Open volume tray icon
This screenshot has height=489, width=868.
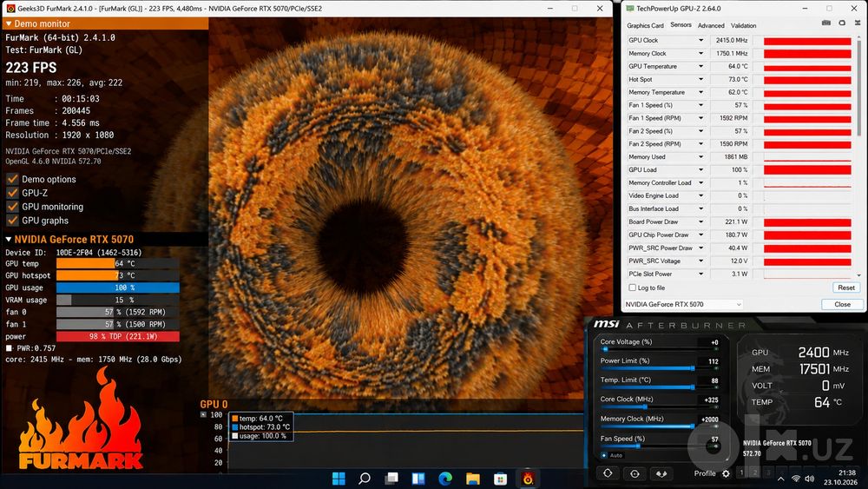[809, 479]
